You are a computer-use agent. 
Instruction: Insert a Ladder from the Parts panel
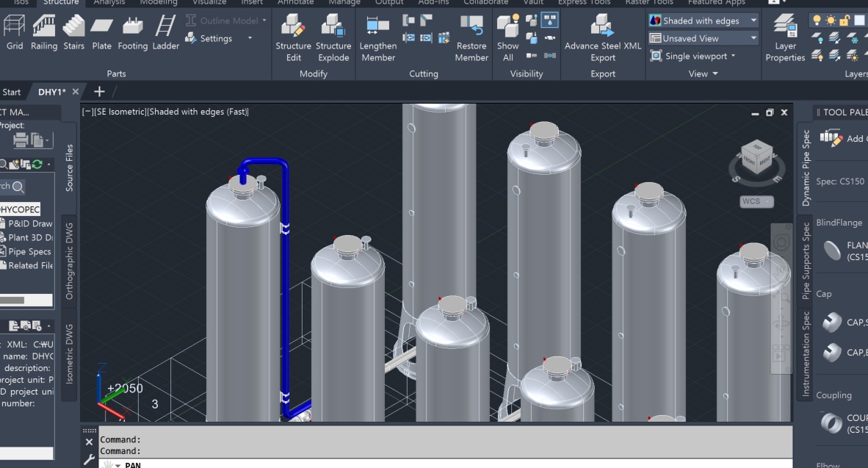point(165,33)
